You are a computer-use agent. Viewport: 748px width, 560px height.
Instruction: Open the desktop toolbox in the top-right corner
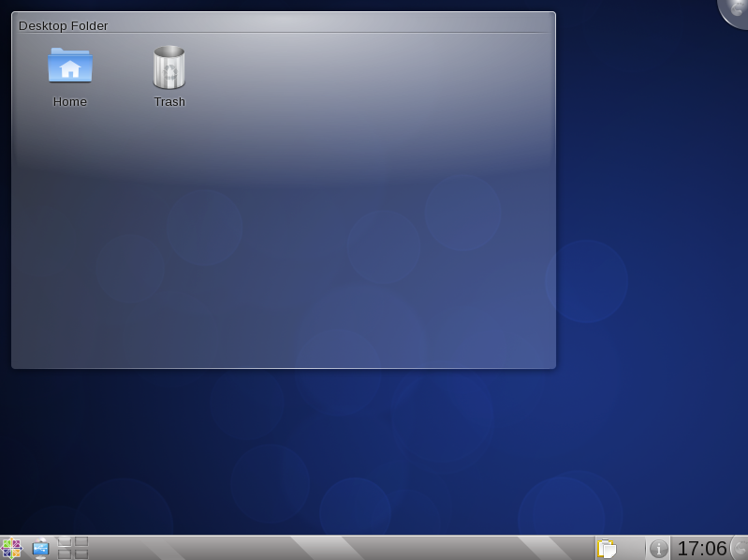point(736,11)
